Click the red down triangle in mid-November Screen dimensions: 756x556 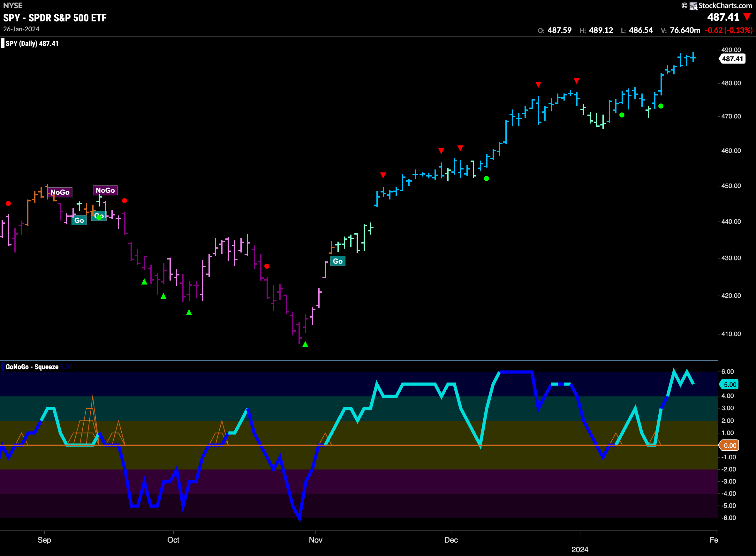[x=383, y=175]
